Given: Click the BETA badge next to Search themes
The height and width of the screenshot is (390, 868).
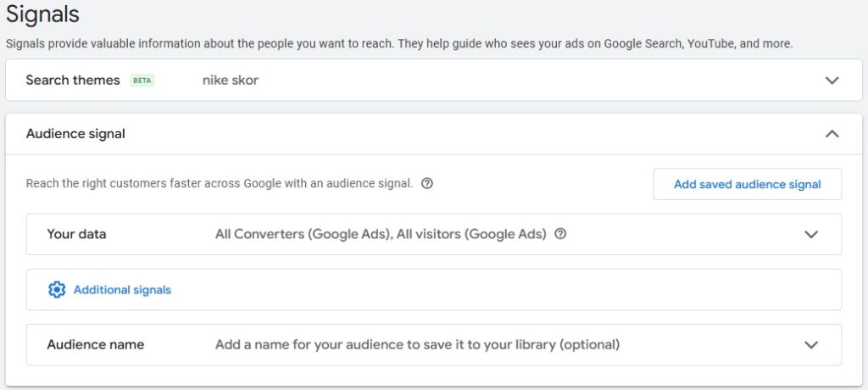Looking at the screenshot, I should pyautogui.click(x=142, y=81).
